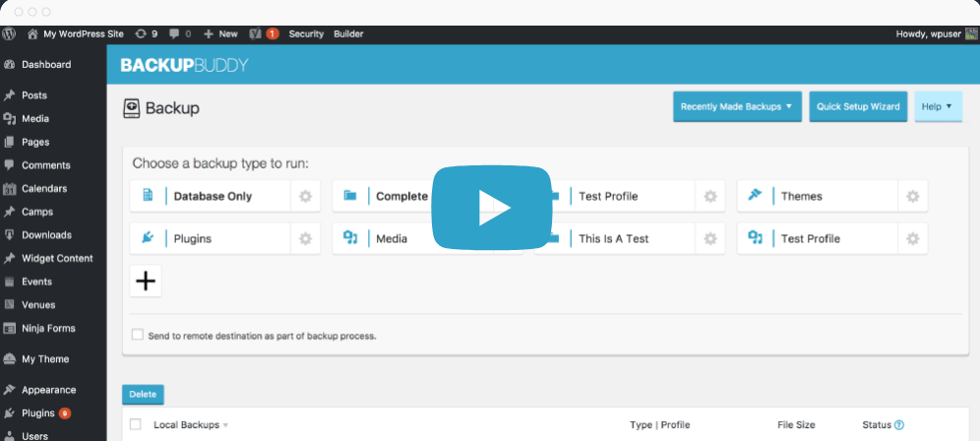This screenshot has width=980, height=441.
Task: Click gear icon for the upper Test Profile
Action: tap(709, 197)
